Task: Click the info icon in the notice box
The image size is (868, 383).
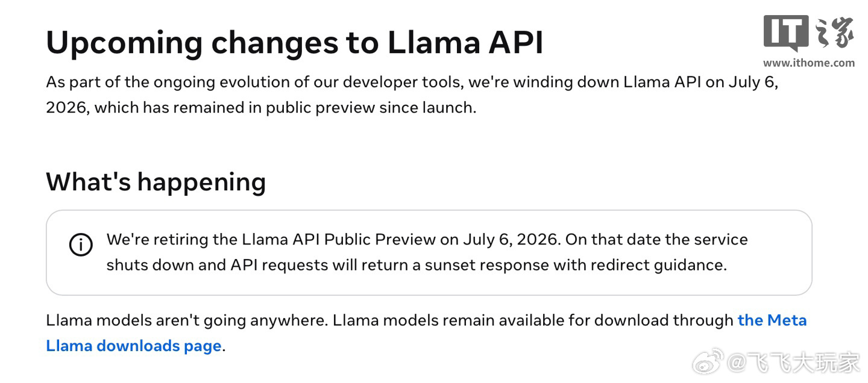Action: 81,245
